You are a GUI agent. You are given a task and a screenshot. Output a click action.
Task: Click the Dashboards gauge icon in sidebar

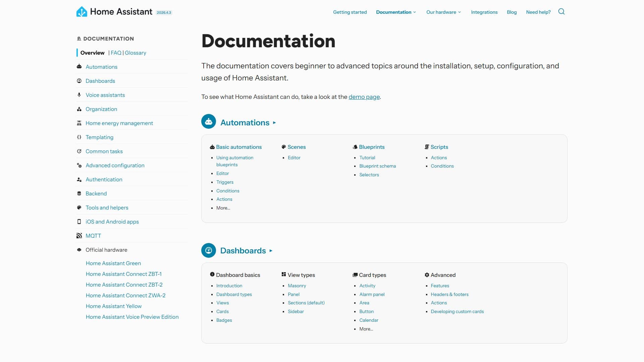click(79, 81)
